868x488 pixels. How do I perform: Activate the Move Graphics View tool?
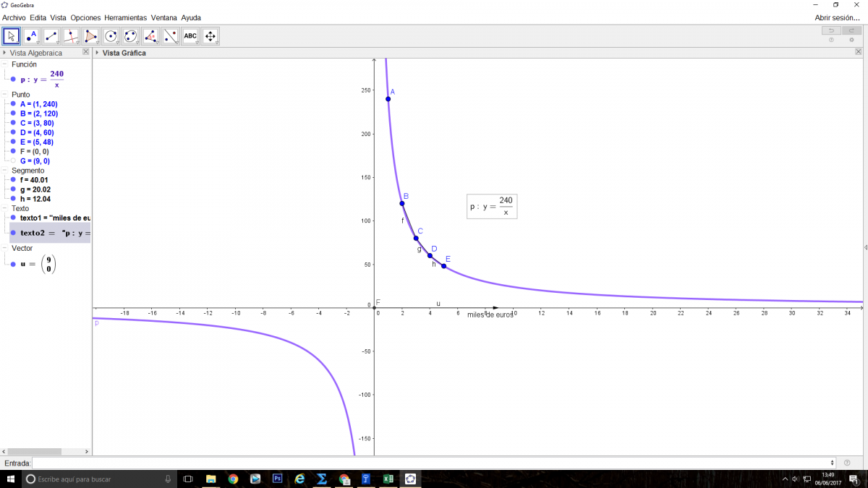[210, 36]
